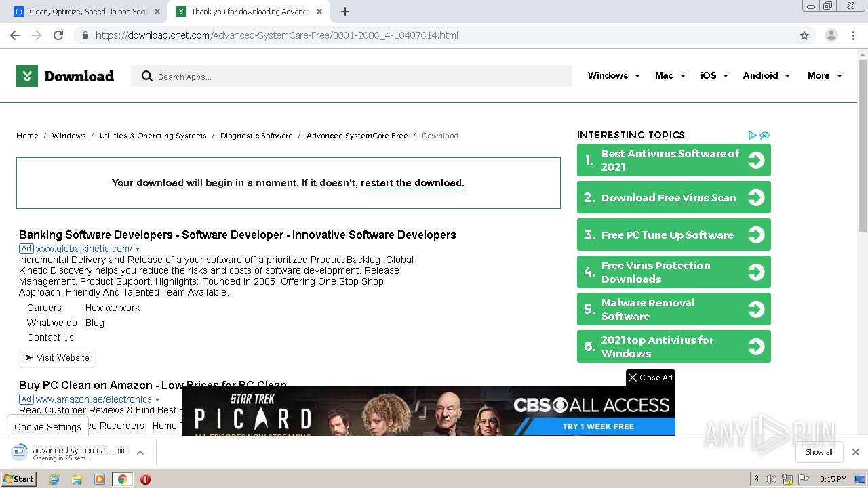This screenshot has width=868, height=488.
Task: Click the ad privacy eye icon
Action: click(764, 135)
